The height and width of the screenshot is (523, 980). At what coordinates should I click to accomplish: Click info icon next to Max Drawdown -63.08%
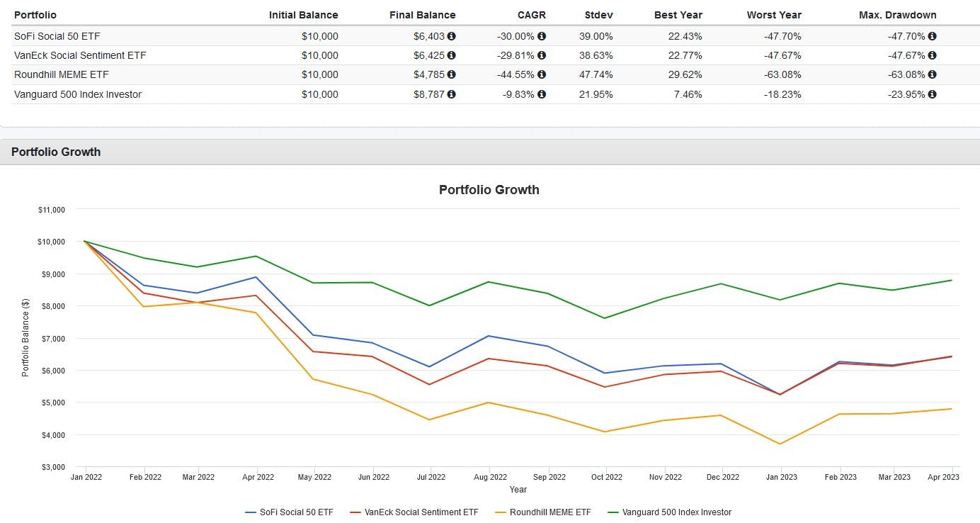[933, 74]
